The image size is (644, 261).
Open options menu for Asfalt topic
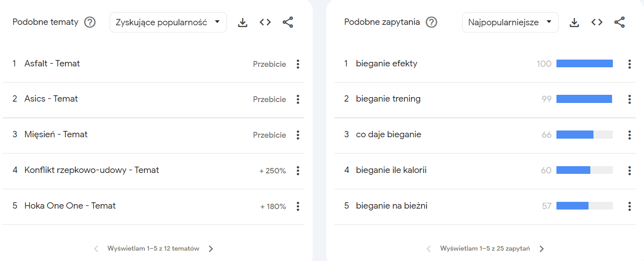pyautogui.click(x=298, y=64)
